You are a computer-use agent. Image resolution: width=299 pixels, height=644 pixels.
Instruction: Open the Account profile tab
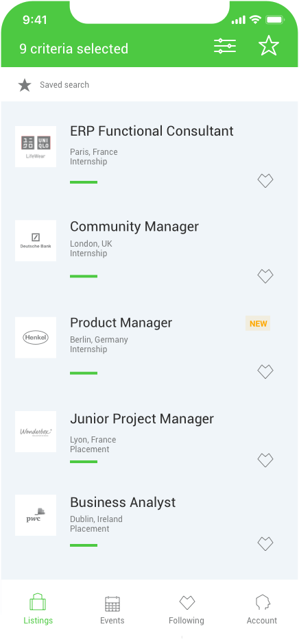[x=261, y=610]
